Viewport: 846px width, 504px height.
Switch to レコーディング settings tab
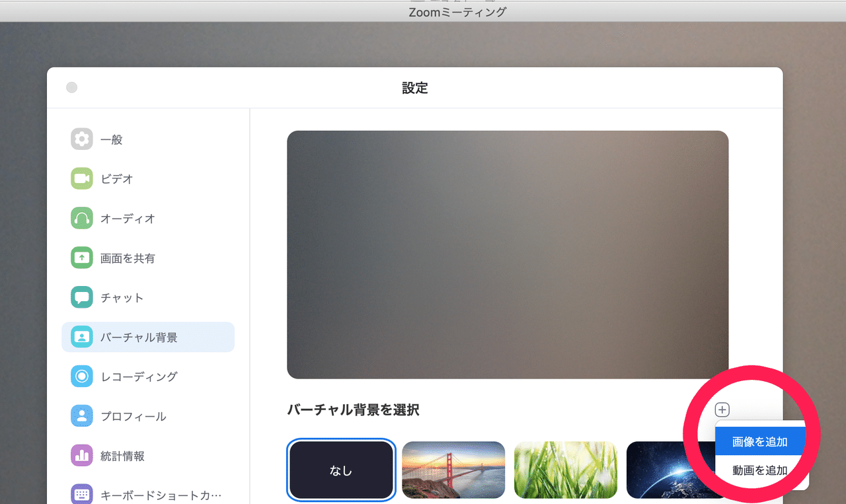click(x=148, y=377)
